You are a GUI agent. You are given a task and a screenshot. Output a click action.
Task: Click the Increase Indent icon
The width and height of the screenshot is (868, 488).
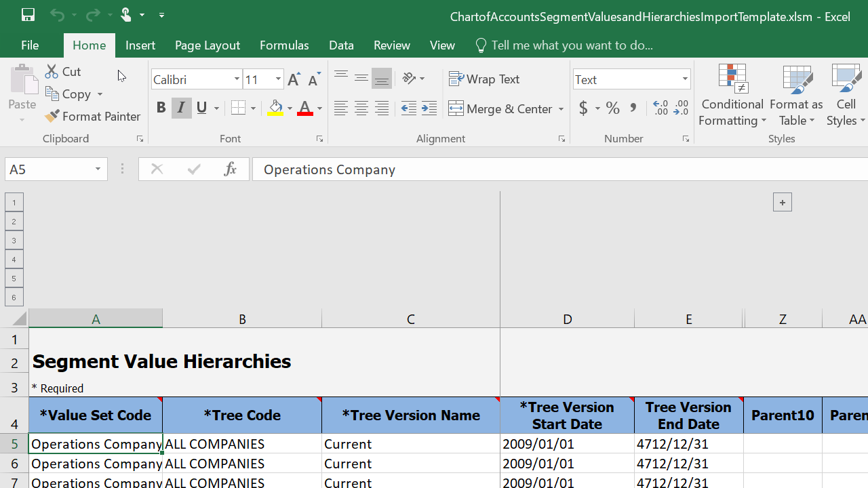pyautogui.click(x=429, y=108)
